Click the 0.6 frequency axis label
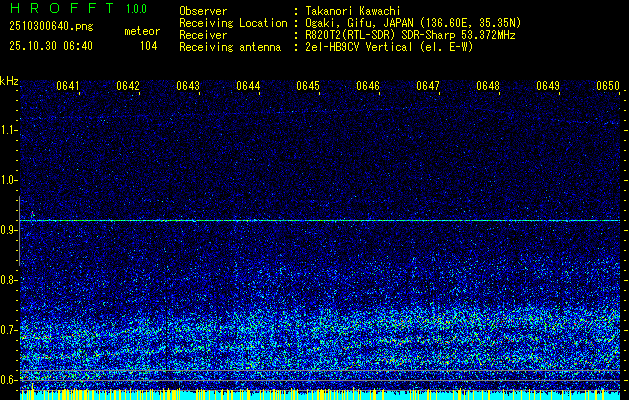 click(8, 380)
